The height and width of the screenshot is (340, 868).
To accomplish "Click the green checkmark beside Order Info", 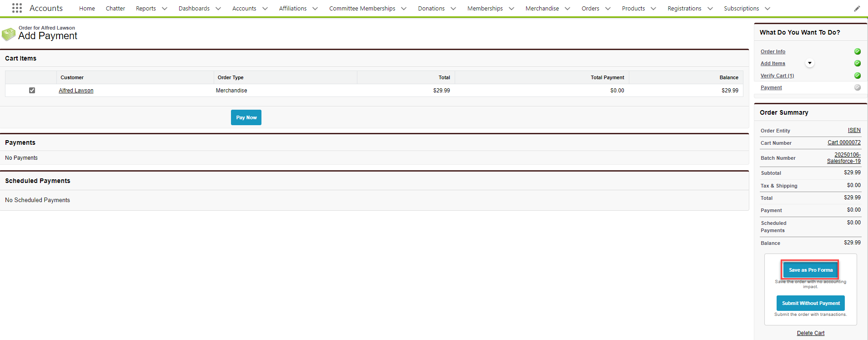I will pyautogui.click(x=857, y=51).
